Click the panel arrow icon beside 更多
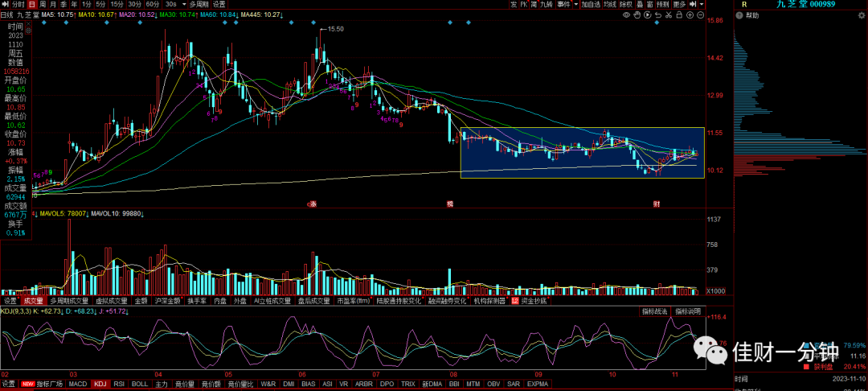 click(693, 4)
